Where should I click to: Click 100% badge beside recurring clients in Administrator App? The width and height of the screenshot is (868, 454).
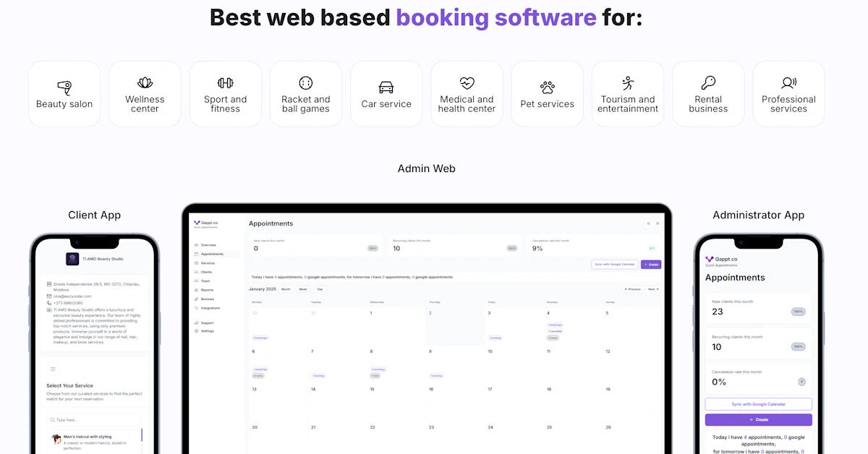798,346
